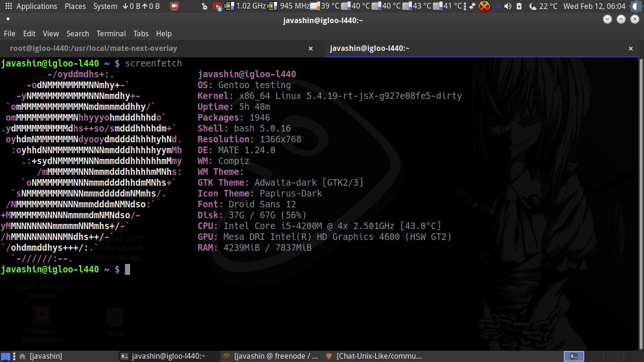Close the root@igloo-l440 terminal tab

pyautogui.click(x=311, y=49)
